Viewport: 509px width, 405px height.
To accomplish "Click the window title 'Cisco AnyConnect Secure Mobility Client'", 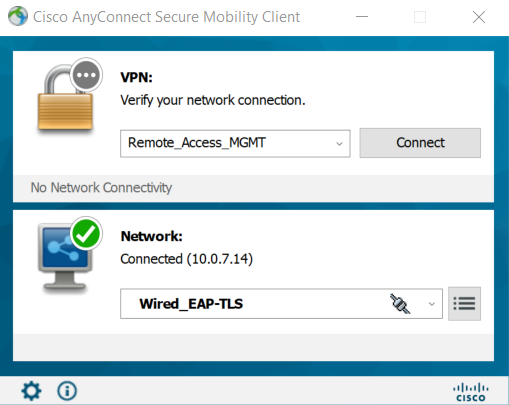I will click(166, 17).
